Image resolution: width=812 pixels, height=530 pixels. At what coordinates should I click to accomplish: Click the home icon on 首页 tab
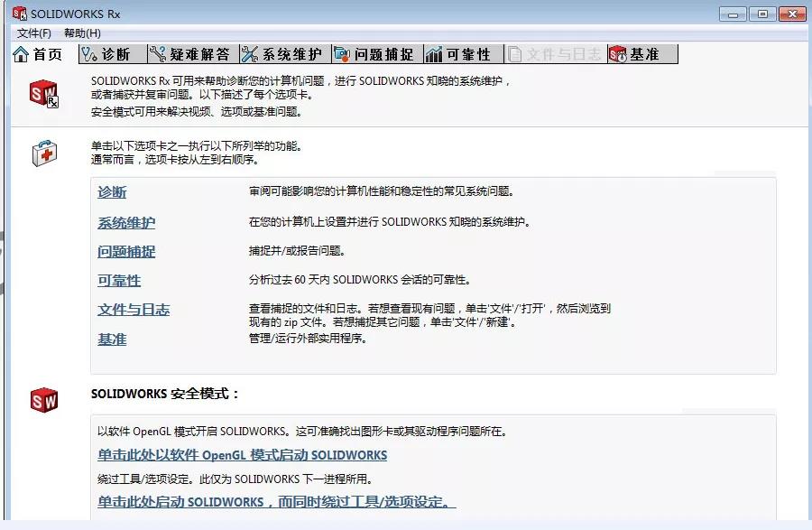21,54
